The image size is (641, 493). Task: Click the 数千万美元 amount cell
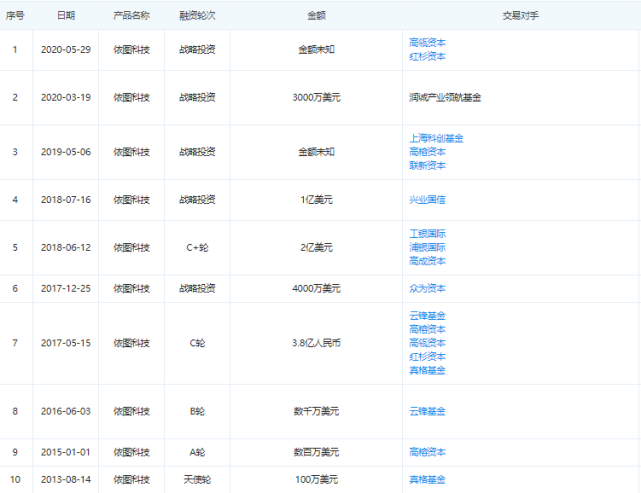[x=316, y=411]
